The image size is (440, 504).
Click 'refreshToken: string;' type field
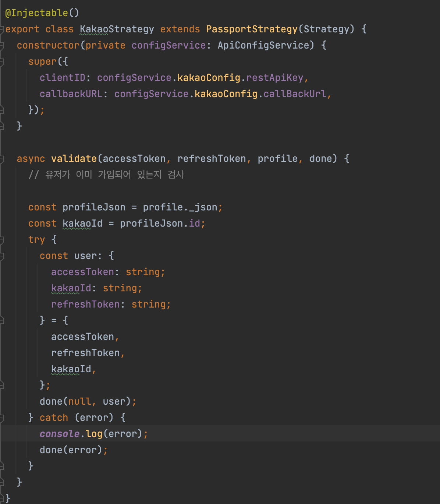tap(111, 304)
